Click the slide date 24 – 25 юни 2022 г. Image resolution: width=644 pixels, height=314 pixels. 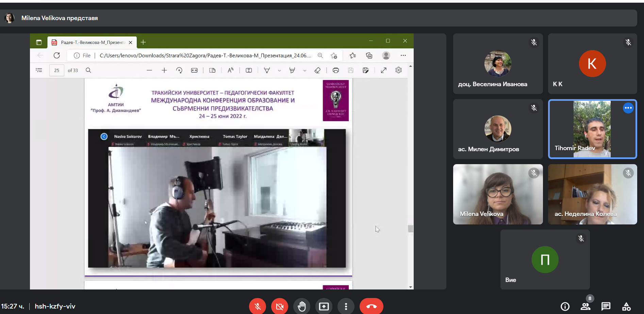point(223,116)
